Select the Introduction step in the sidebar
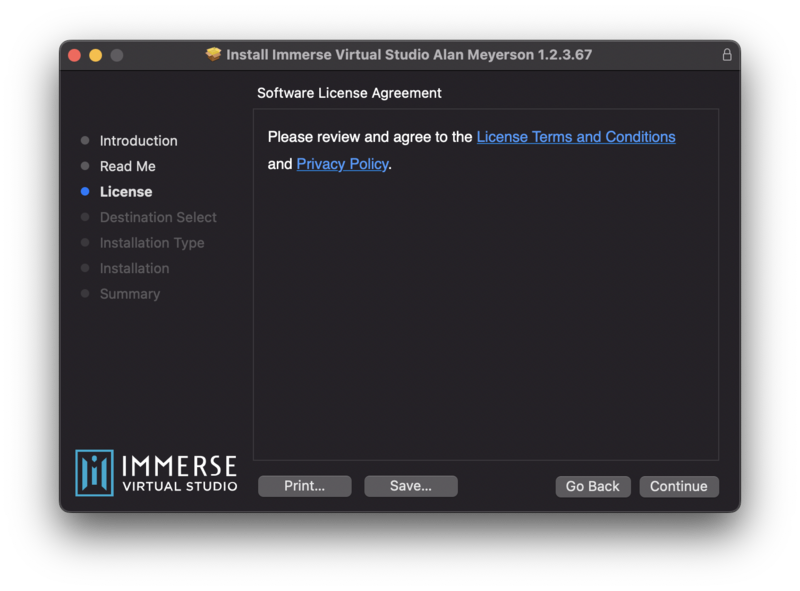The height and width of the screenshot is (591, 800). coord(139,141)
